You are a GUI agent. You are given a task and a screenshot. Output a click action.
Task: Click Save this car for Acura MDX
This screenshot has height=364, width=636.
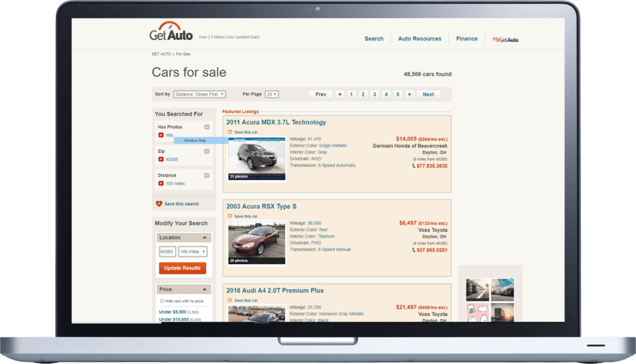[x=246, y=132]
